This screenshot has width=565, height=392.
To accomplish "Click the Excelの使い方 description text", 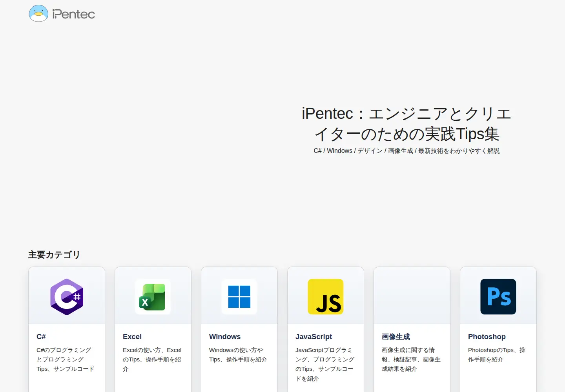I will point(152,359).
